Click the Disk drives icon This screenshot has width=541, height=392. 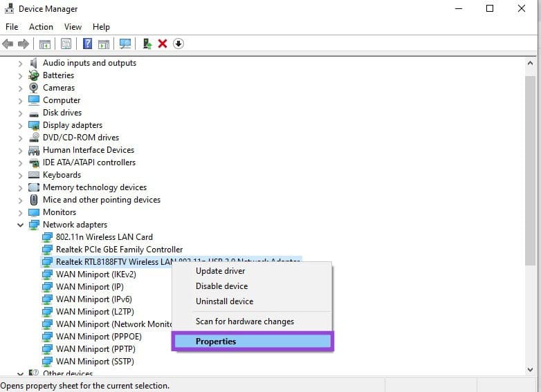[34, 113]
